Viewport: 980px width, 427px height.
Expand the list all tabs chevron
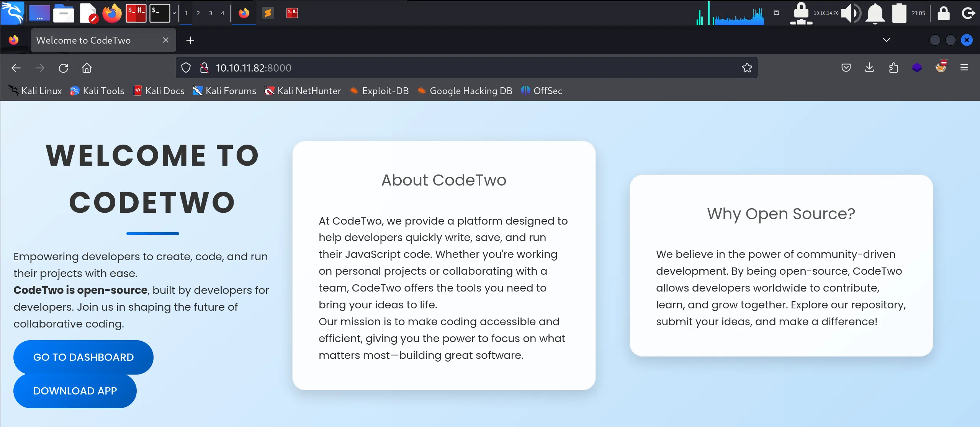[x=886, y=40]
